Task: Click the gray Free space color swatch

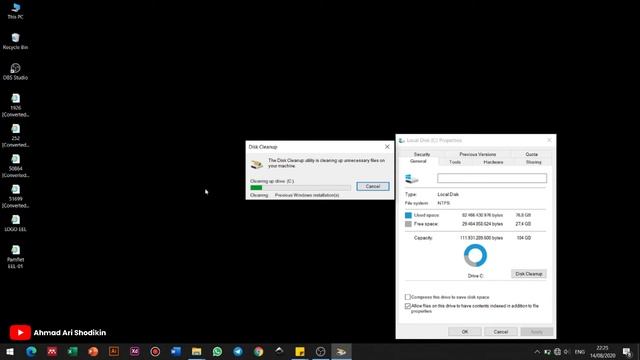Action: [408, 224]
